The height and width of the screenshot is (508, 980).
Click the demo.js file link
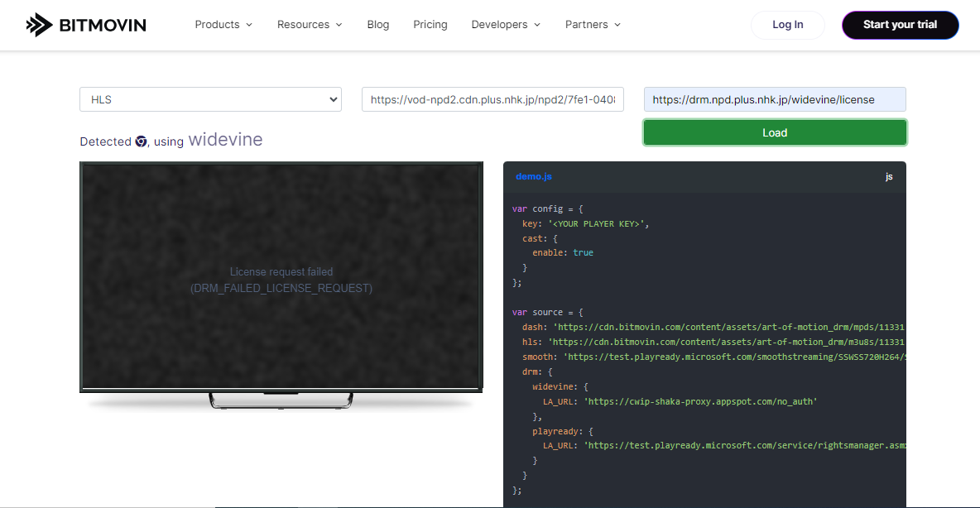tap(534, 177)
